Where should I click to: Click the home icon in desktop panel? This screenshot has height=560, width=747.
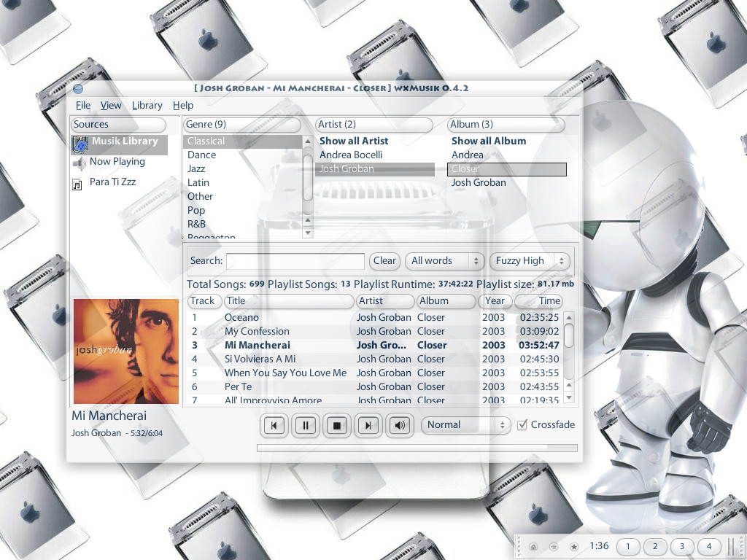pyautogui.click(x=533, y=547)
